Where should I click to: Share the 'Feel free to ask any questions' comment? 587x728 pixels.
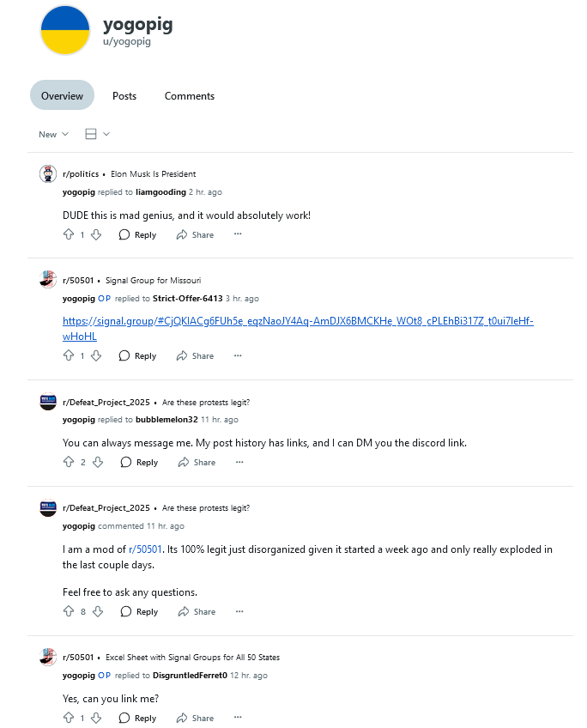coord(197,611)
